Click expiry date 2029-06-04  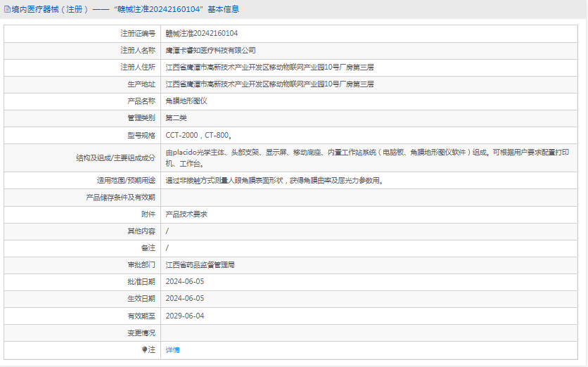[185, 316]
